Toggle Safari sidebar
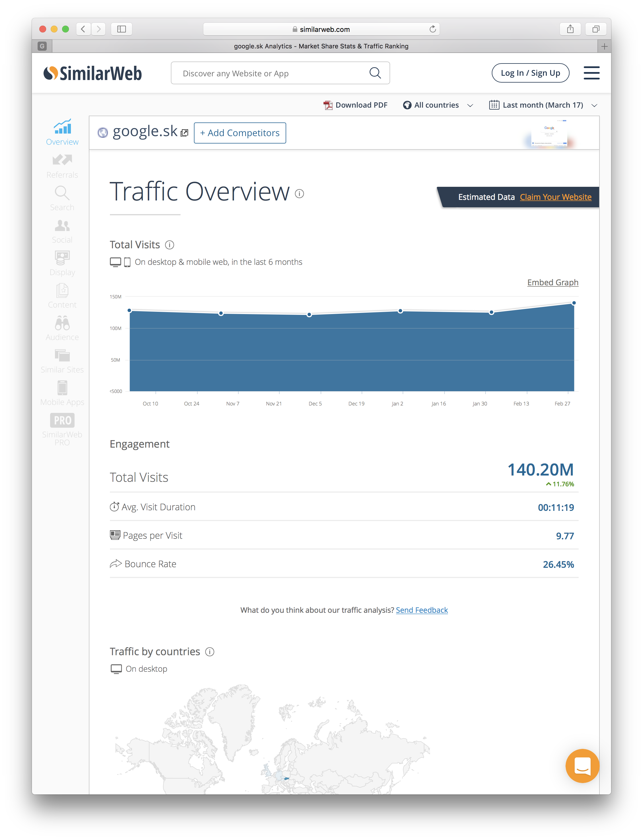 pos(121,29)
